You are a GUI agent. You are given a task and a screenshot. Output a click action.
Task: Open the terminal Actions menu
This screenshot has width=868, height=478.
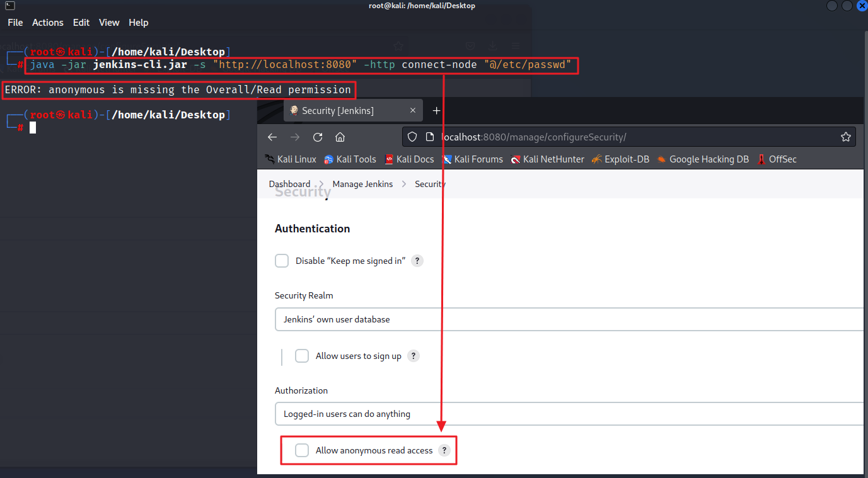[x=48, y=23]
